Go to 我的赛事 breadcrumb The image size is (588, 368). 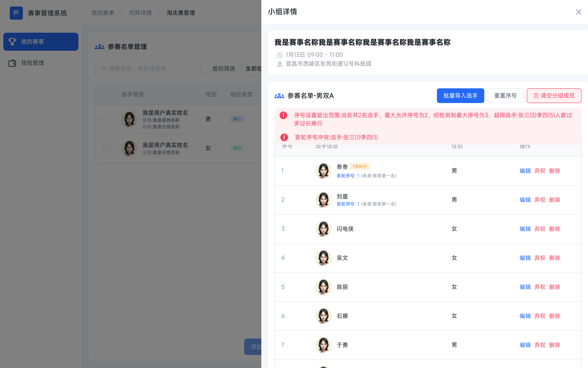point(103,13)
